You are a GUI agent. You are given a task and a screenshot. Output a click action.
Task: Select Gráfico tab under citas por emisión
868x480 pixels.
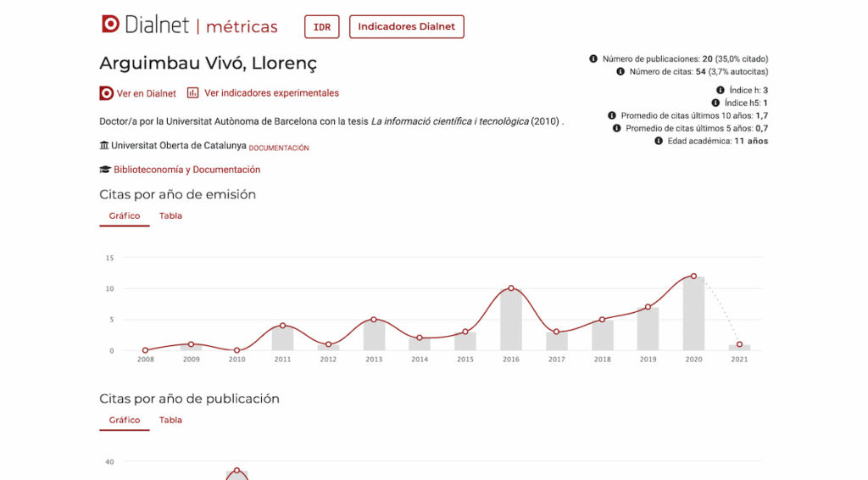tap(125, 216)
